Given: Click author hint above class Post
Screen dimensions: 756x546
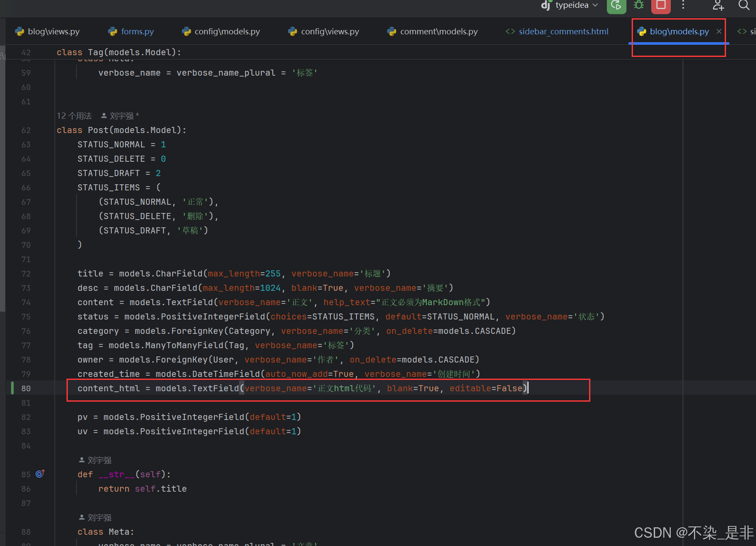Looking at the screenshot, I should pyautogui.click(x=120, y=116).
